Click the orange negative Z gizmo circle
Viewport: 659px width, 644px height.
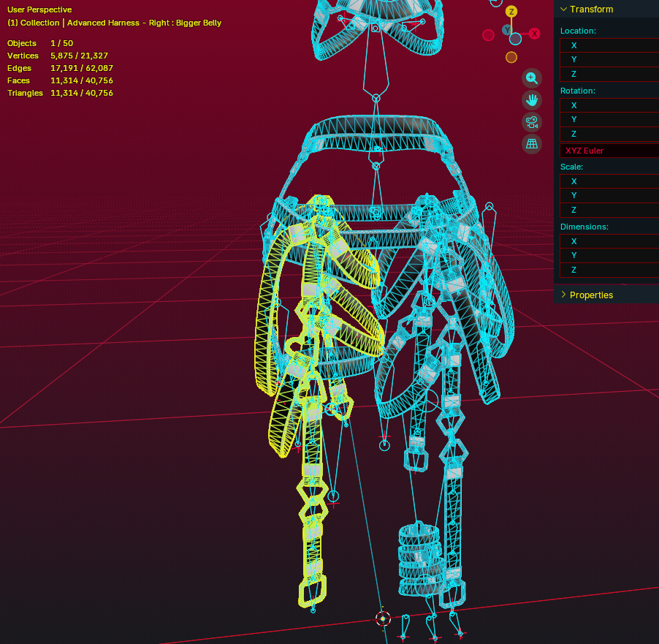[x=511, y=57]
